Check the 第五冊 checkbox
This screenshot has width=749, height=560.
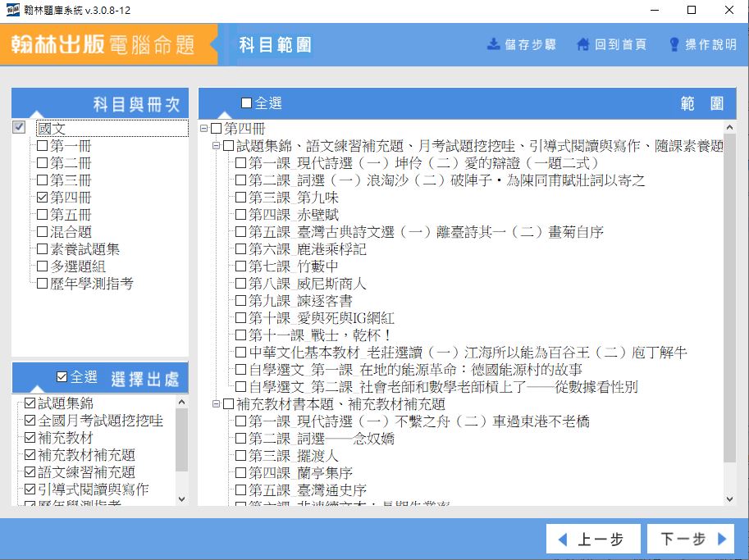[x=42, y=214]
